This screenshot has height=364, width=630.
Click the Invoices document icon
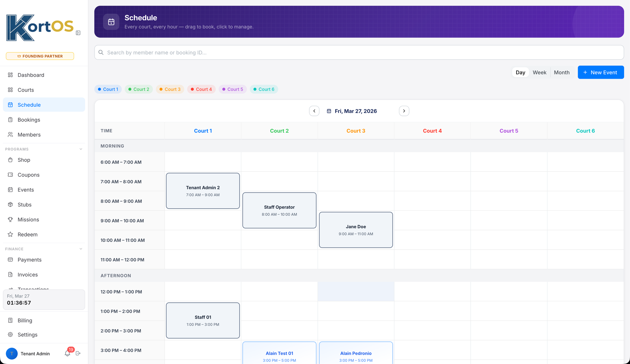click(10, 275)
